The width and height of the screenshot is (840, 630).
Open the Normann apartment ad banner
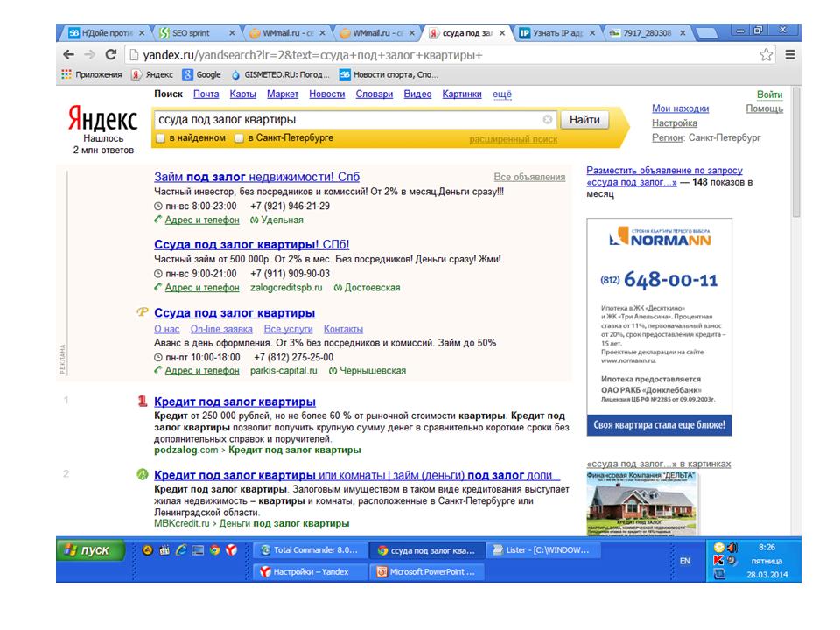[x=660, y=326]
